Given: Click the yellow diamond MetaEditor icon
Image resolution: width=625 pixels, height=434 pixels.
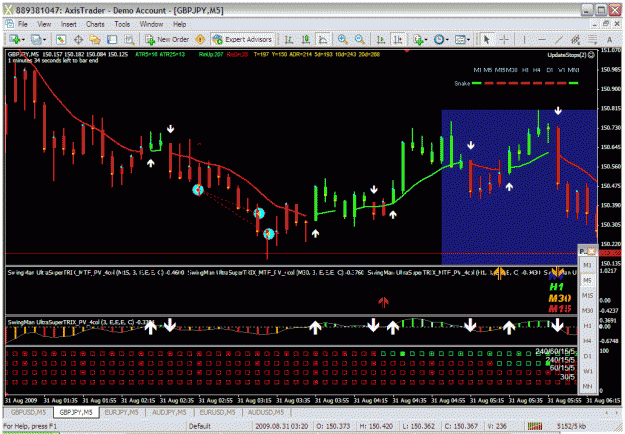Looking at the screenshot, I should tap(200, 39).
